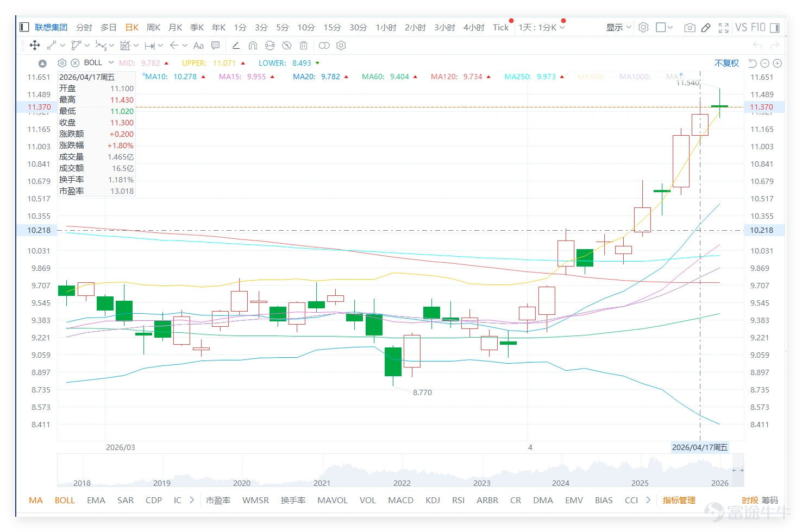Open the F10 company info button

[758, 27]
